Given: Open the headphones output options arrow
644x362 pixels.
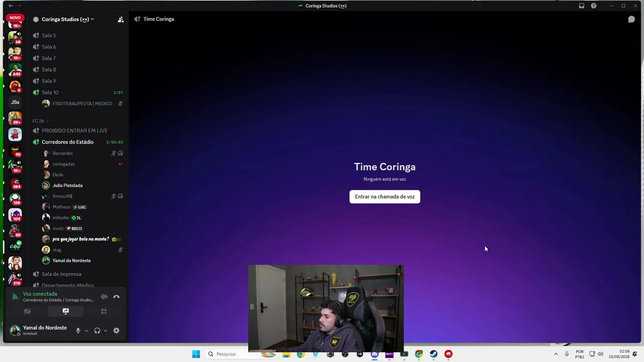Looking at the screenshot, I should [105, 330].
